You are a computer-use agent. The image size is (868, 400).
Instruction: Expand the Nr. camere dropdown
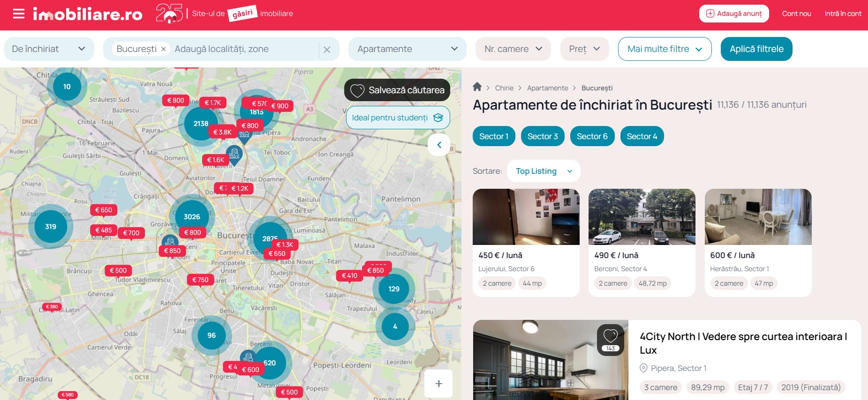coord(513,49)
